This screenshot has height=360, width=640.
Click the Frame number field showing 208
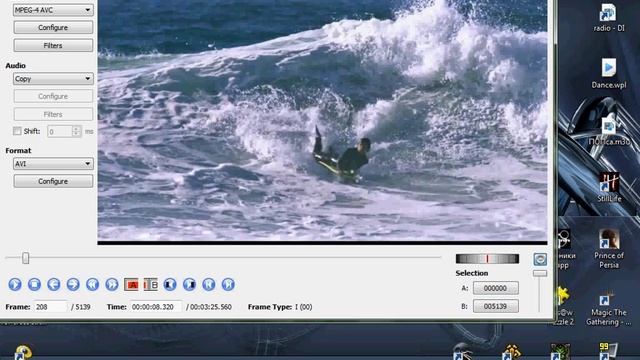pos(51,307)
